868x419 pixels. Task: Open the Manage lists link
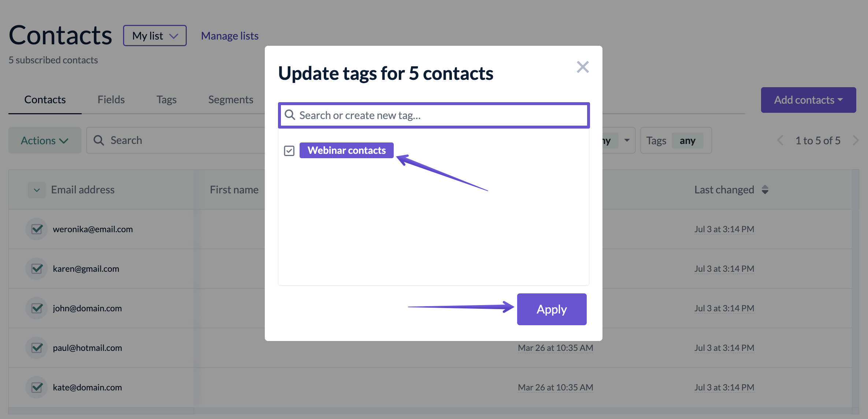point(230,36)
